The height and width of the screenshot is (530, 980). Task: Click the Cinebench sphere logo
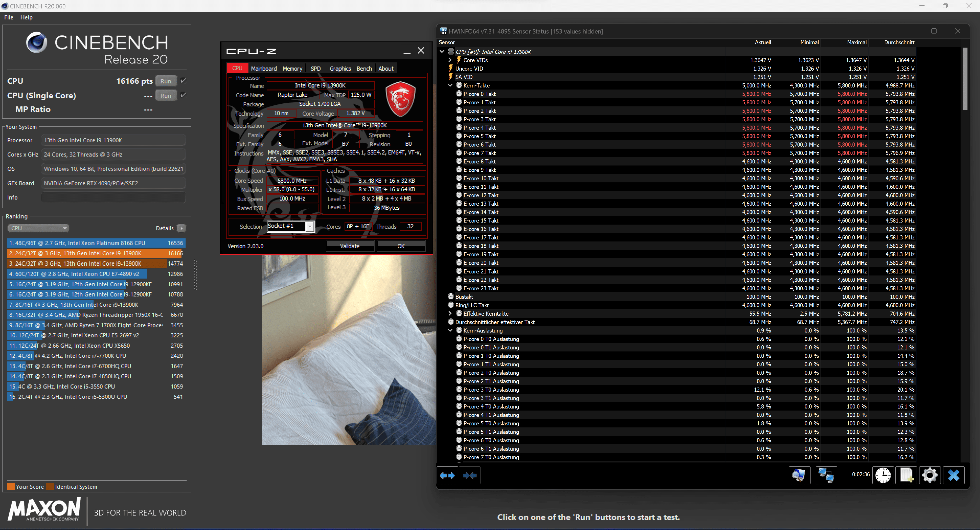pyautogui.click(x=37, y=42)
